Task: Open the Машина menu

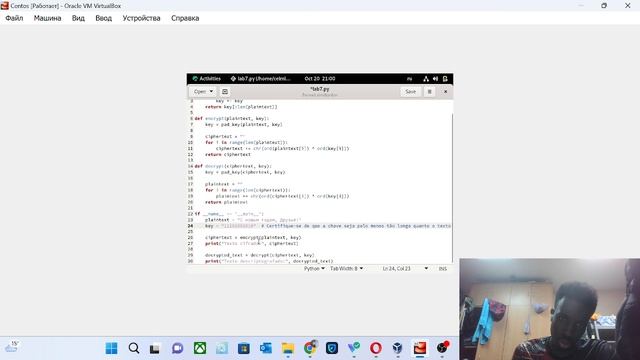Action: pyautogui.click(x=47, y=18)
